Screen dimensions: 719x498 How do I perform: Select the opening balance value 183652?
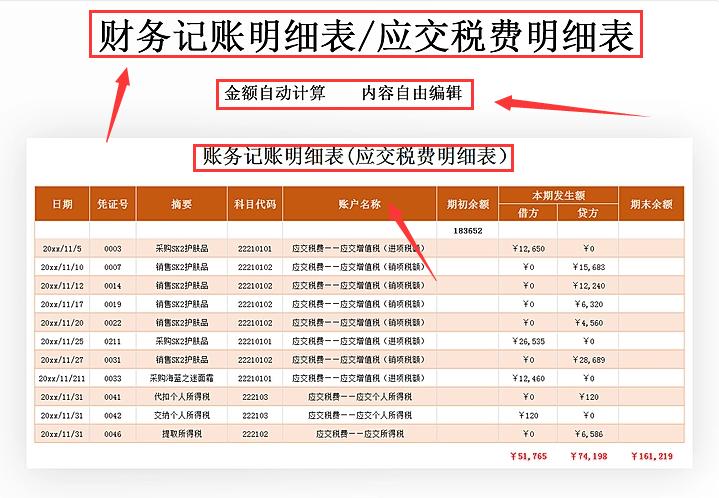click(x=468, y=231)
